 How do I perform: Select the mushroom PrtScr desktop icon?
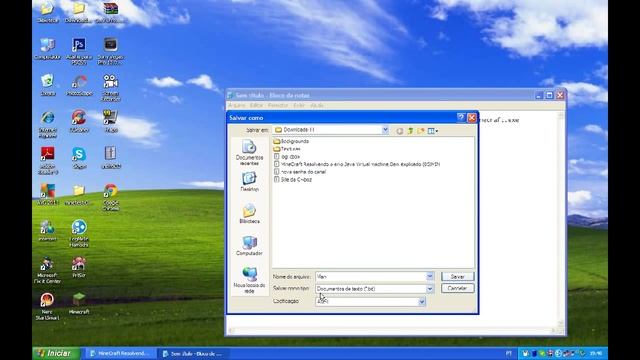79,267
